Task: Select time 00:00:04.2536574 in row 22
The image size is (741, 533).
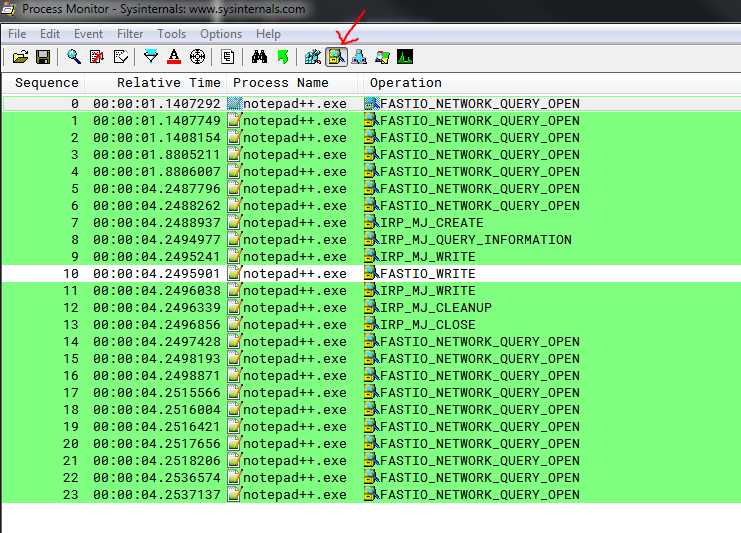Action: 156,478
